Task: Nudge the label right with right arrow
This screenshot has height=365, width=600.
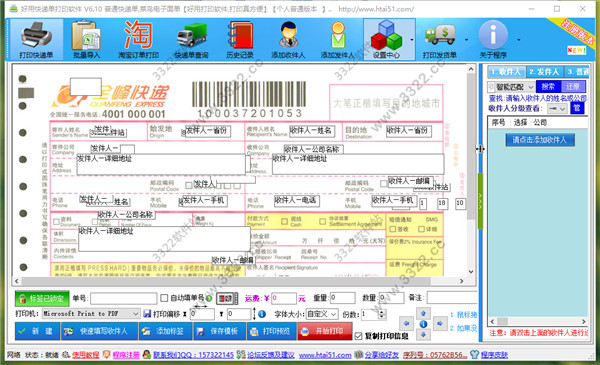Action: point(440,324)
